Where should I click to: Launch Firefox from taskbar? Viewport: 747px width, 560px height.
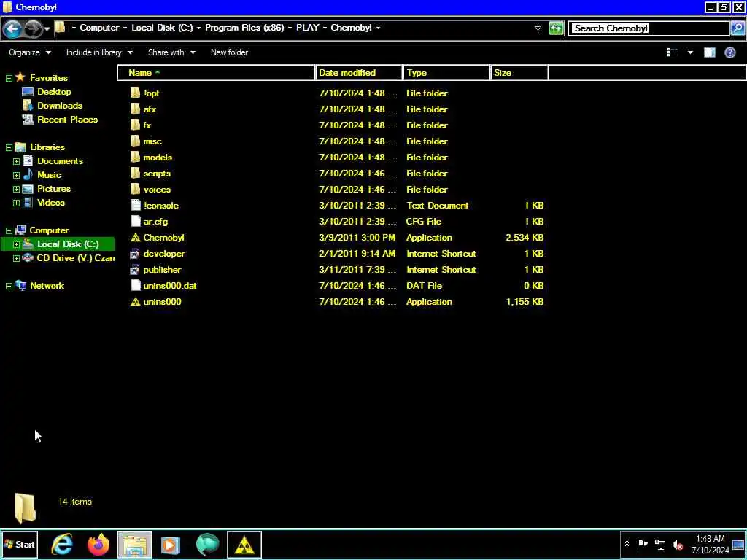(x=98, y=545)
